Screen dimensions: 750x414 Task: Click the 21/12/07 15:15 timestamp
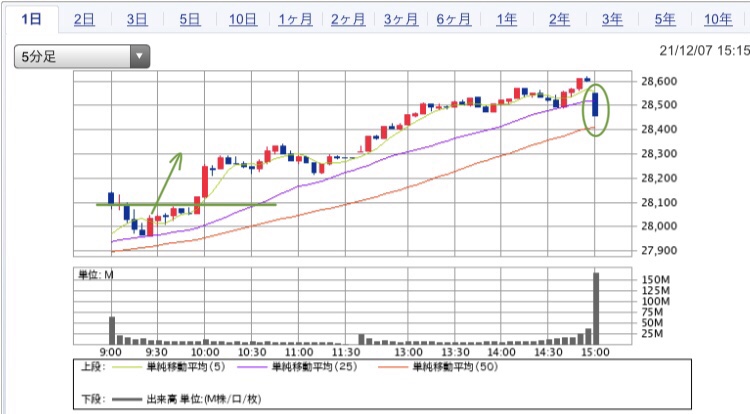(704, 51)
